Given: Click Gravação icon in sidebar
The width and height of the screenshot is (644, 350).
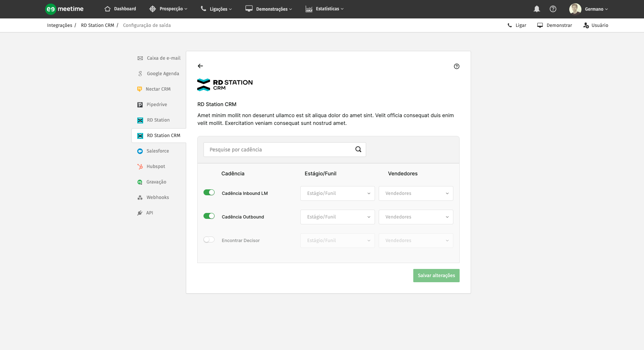Looking at the screenshot, I should coord(140,182).
